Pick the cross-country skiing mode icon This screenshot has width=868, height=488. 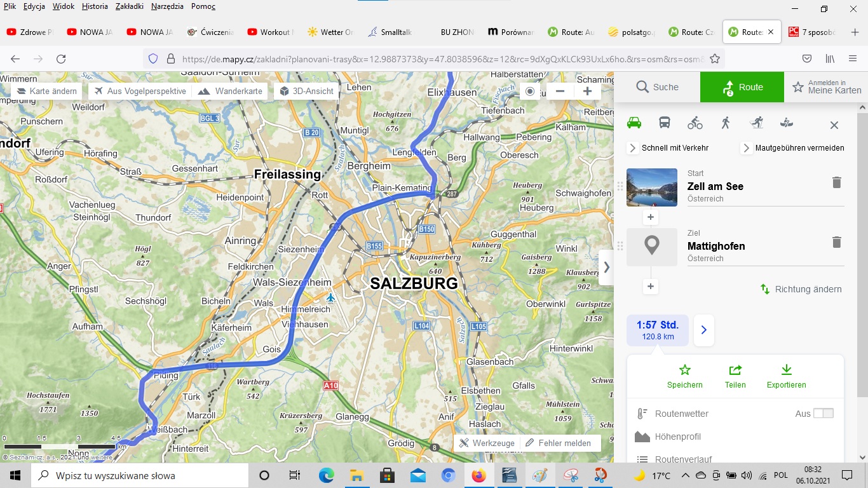click(x=756, y=123)
